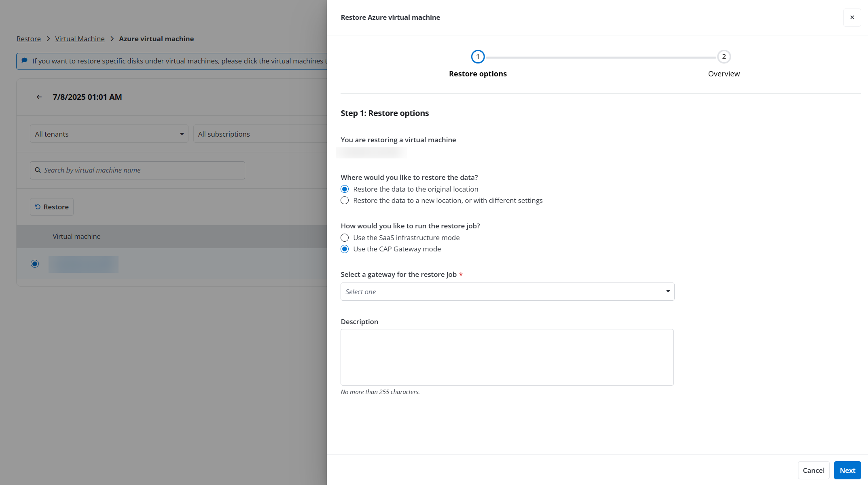Select restore data to a new location

[345, 200]
